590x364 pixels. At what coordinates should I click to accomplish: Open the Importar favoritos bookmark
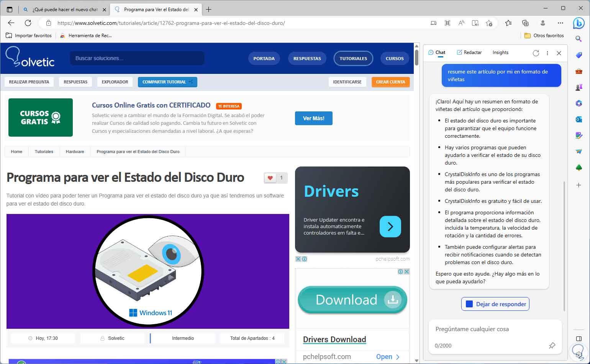pyautogui.click(x=29, y=36)
